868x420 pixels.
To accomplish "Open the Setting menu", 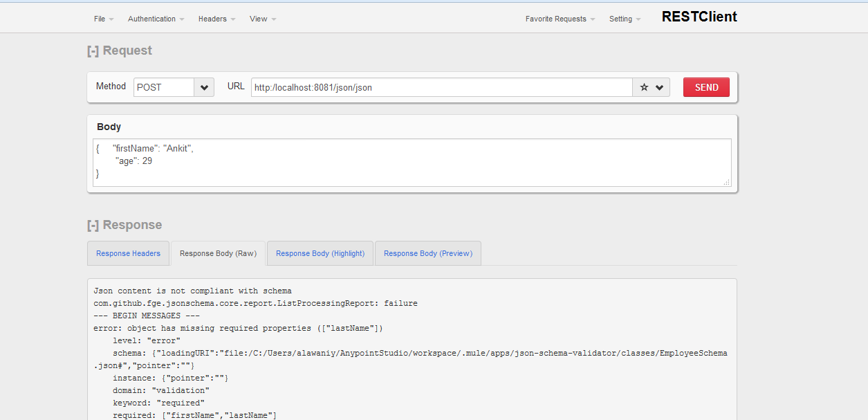I will 625,19.
